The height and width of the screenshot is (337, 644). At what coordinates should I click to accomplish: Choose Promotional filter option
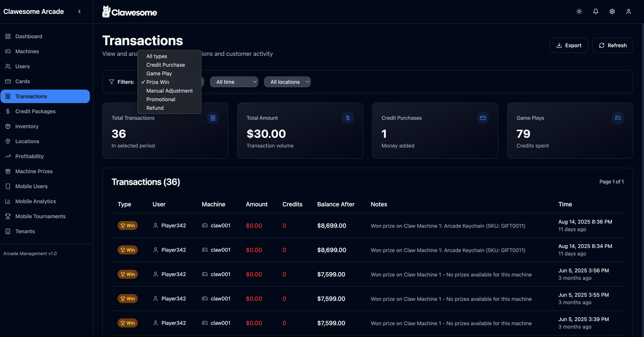[x=169, y=99]
